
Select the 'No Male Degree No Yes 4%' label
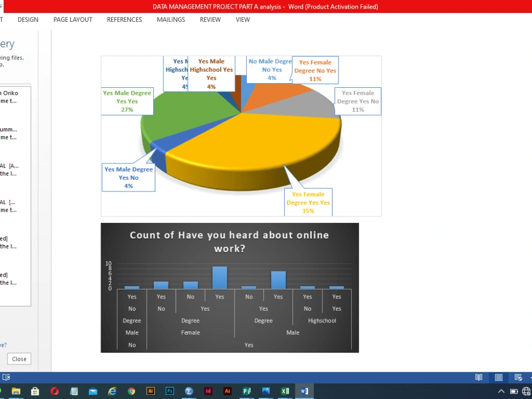tap(269, 70)
